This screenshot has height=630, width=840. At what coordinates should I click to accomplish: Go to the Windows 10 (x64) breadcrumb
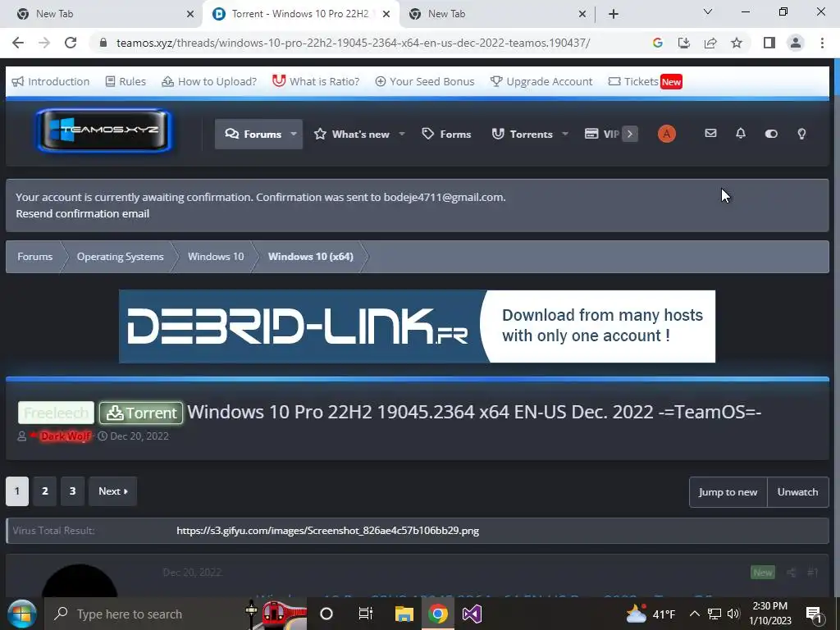pyautogui.click(x=310, y=257)
